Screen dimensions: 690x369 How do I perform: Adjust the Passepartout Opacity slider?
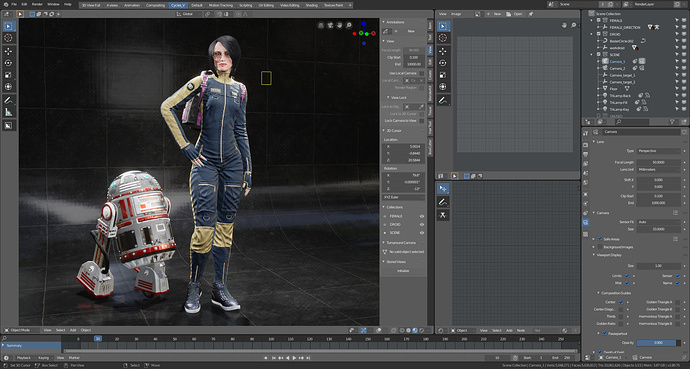pyautogui.click(x=658, y=343)
